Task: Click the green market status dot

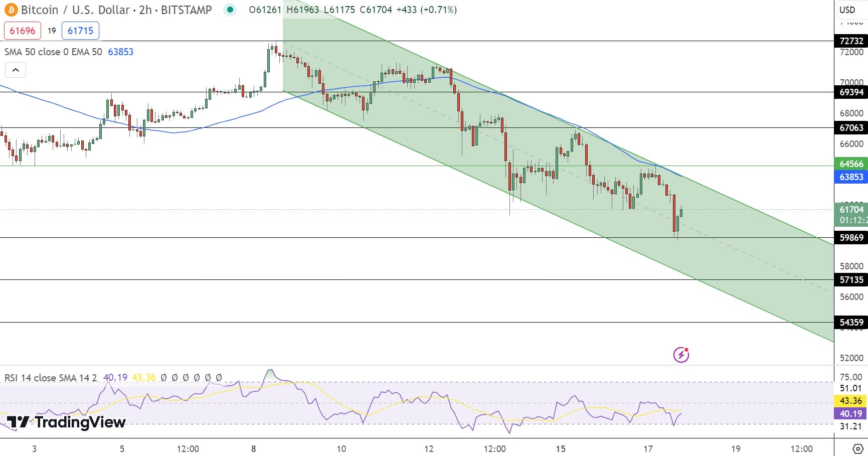Action: click(229, 9)
